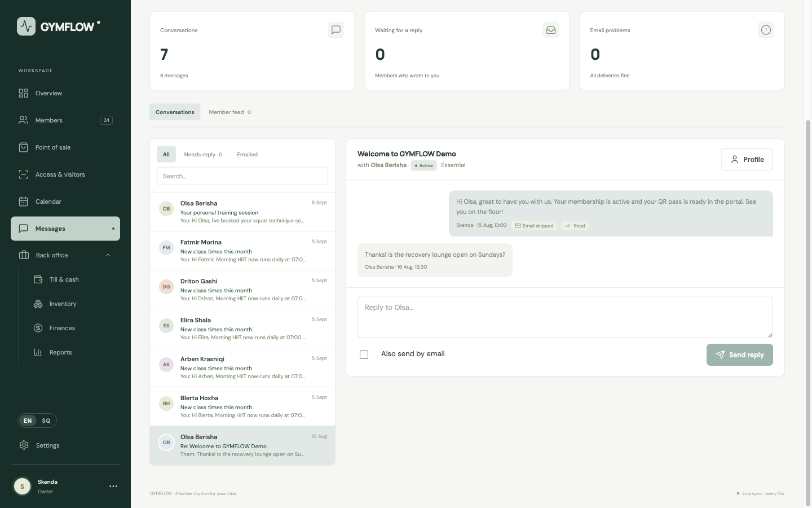Open the Conversations tab

175,112
